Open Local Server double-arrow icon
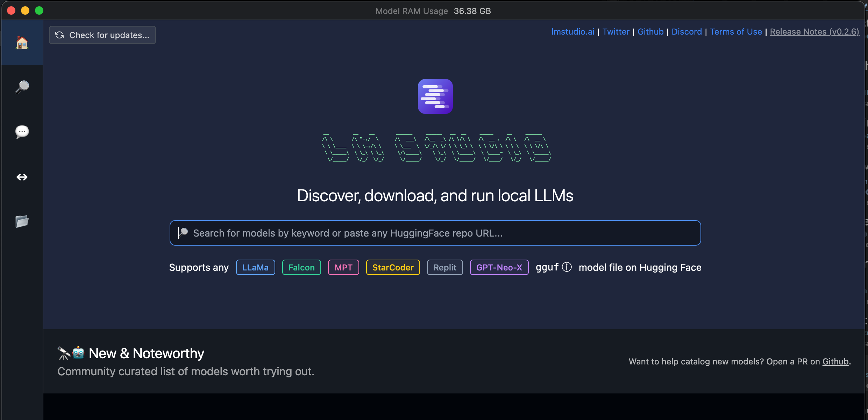Screen dimensions: 868x420 point(22,177)
